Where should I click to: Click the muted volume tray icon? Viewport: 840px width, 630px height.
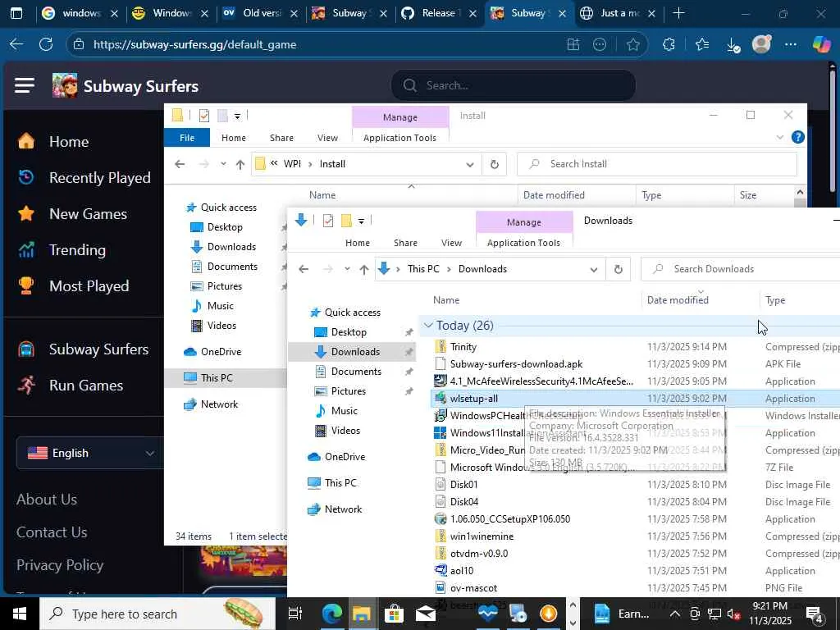point(734,614)
